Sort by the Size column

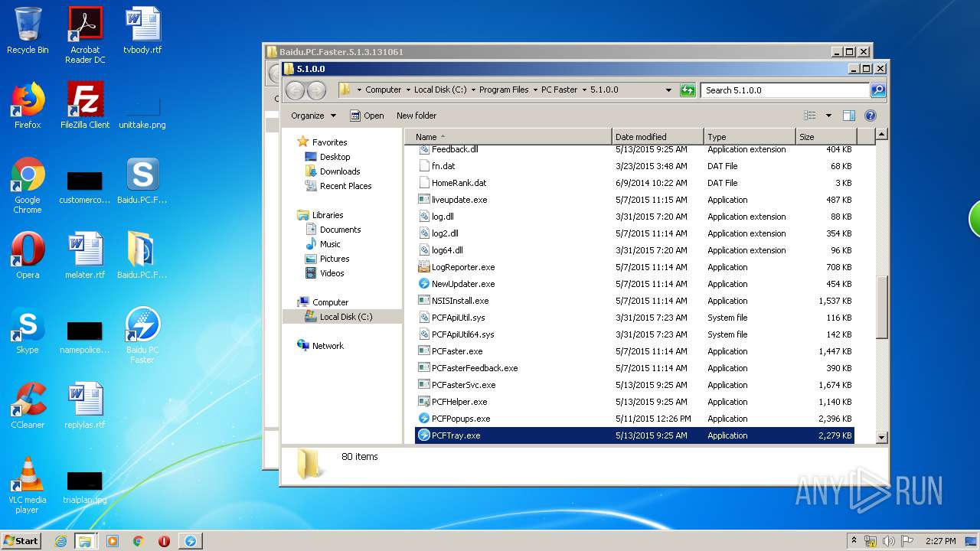pyautogui.click(x=825, y=137)
